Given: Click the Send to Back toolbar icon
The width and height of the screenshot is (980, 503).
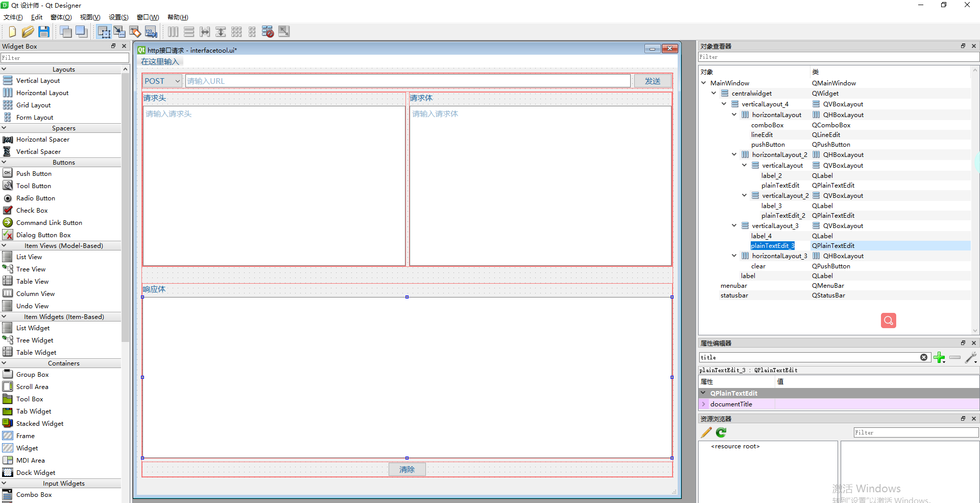Looking at the screenshot, I should click(x=65, y=32).
